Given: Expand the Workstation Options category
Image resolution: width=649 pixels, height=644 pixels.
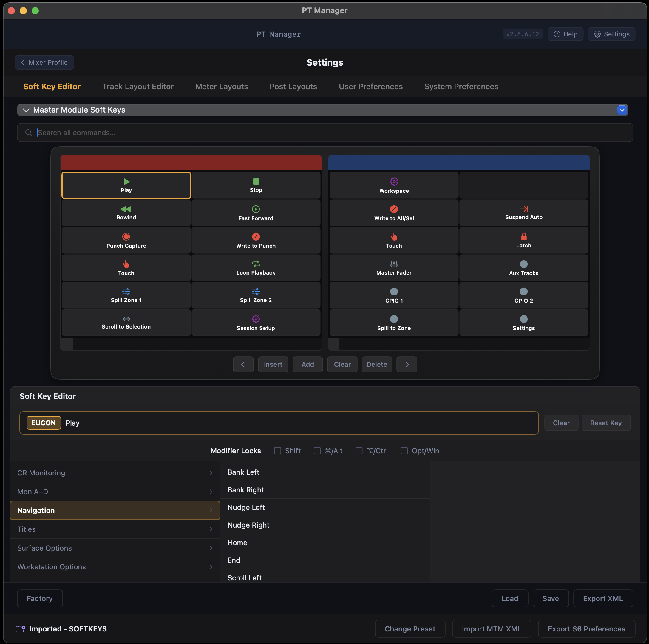Looking at the screenshot, I should point(115,567).
